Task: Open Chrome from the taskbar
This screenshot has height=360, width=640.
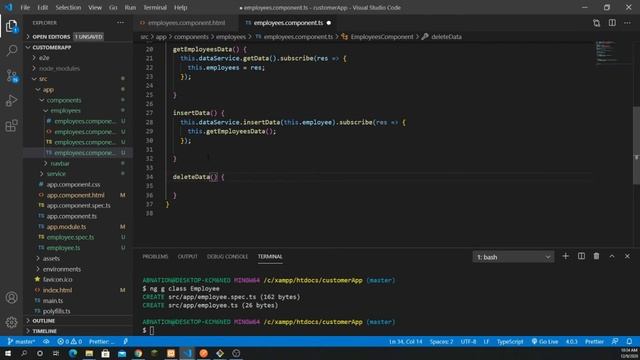Action: [x=138, y=353]
